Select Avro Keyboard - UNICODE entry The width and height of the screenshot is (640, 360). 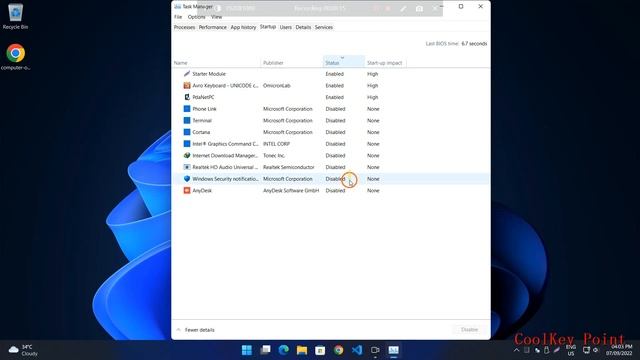coord(225,85)
